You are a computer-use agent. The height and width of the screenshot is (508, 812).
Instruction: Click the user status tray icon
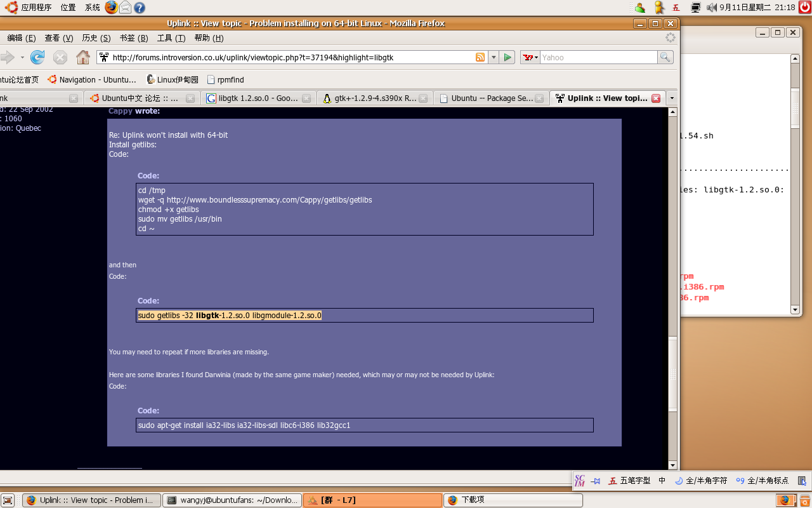coord(640,8)
